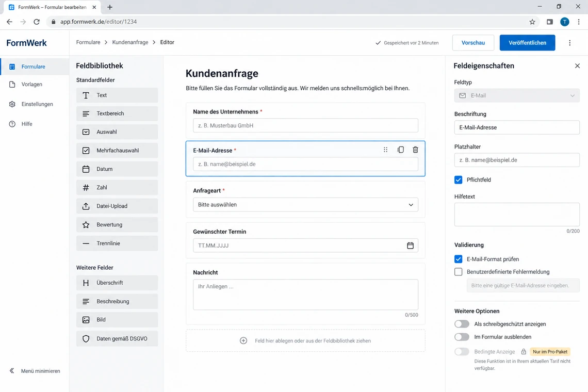Viewport: 588px width, 392px height.
Task: Click the Kundenanfrage form title
Action: click(x=222, y=74)
